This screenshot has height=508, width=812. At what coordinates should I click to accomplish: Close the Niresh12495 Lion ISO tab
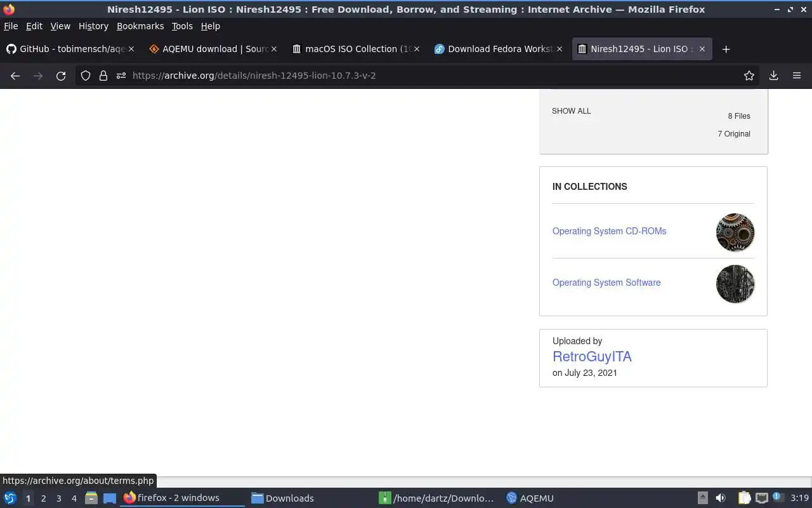point(702,49)
